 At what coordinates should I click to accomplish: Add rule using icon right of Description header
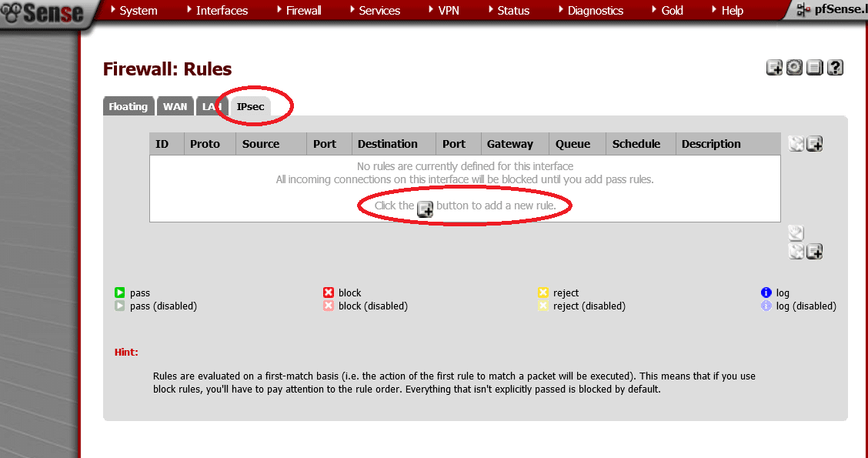tap(815, 144)
